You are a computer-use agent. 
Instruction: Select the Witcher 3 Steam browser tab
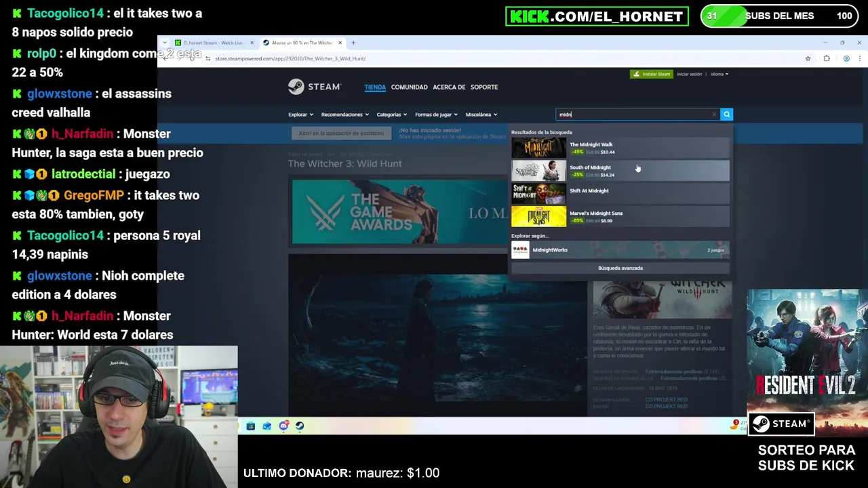[x=302, y=43]
